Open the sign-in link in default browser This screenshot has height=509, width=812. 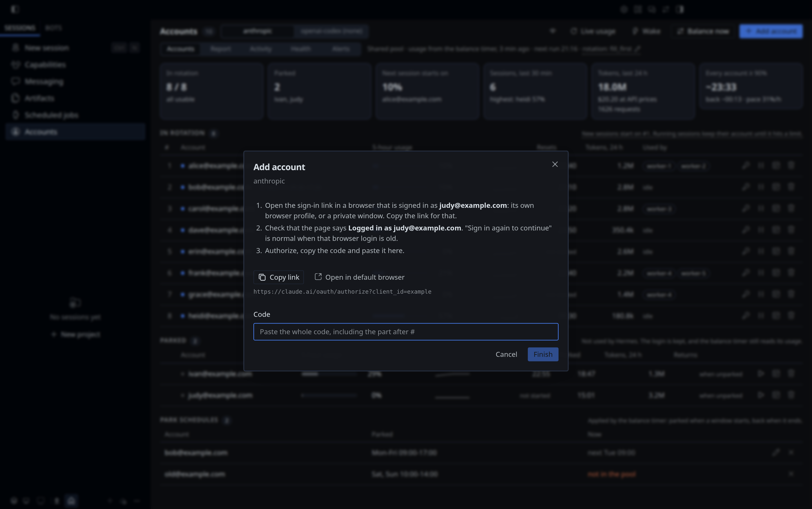(x=359, y=277)
